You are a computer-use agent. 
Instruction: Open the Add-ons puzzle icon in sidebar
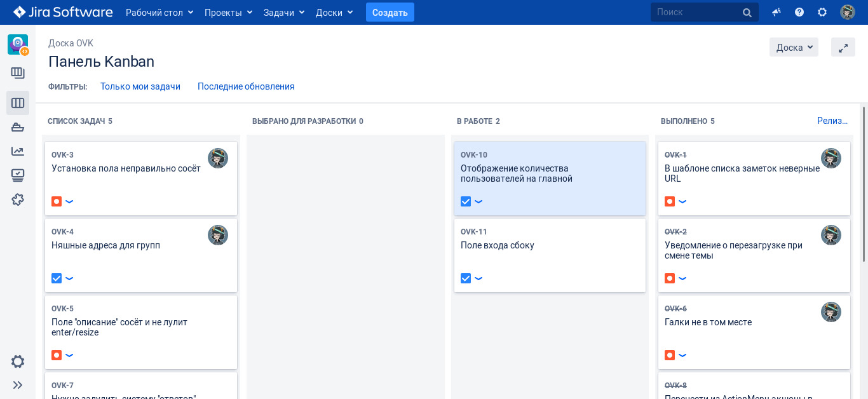[x=18, y=199]
